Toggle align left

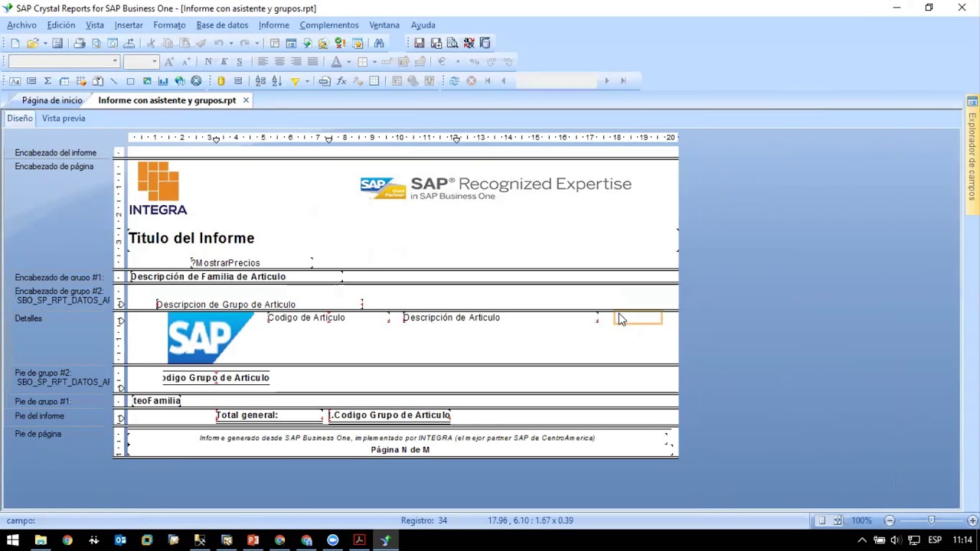tap(263, 61)
